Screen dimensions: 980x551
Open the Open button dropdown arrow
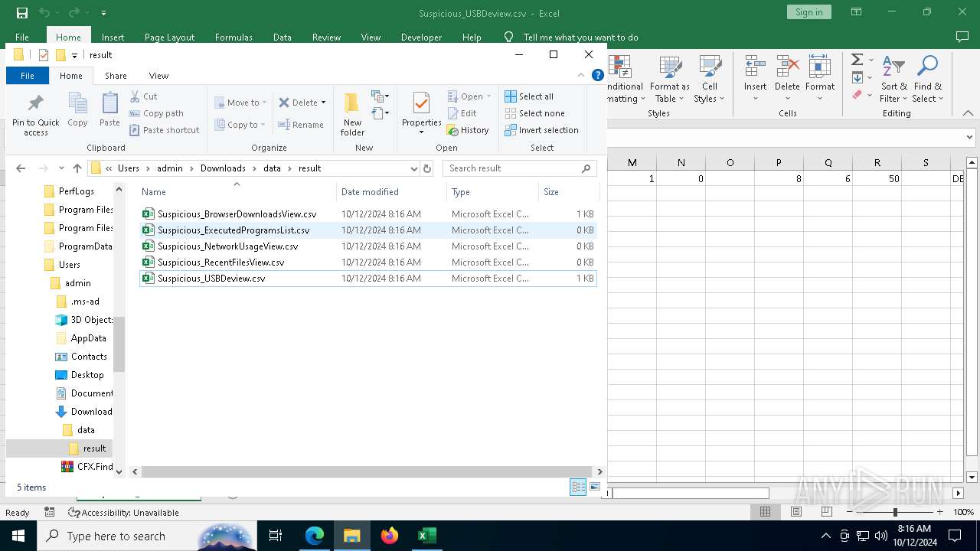[x=488, y=96]
